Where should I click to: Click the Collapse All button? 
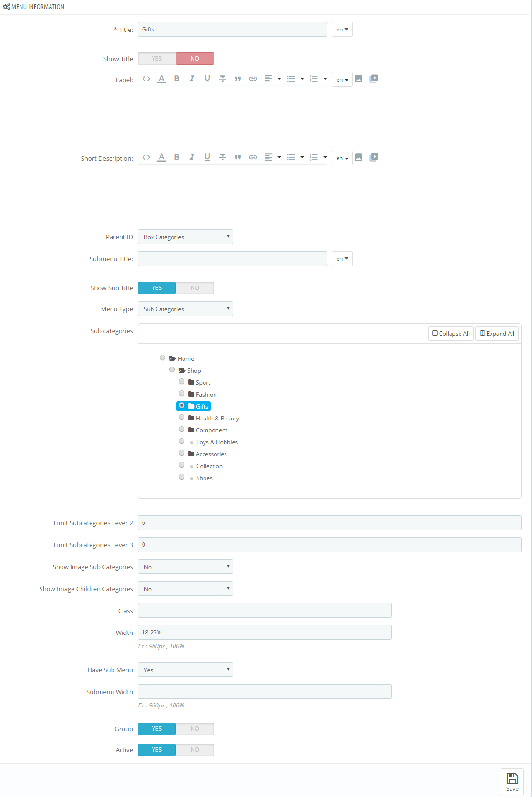[x=451, y=334]
